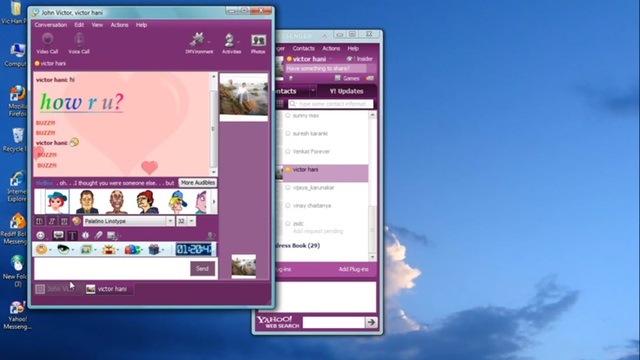Toggle bold text formatting
The width and height of the screenshot is (640, 360).
[39, 221]
